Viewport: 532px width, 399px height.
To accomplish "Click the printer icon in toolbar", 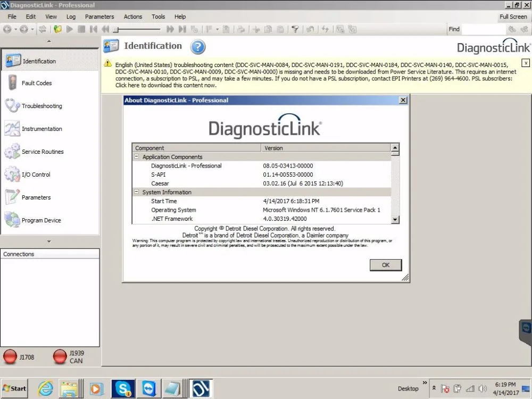I will (x=241, y=29).
